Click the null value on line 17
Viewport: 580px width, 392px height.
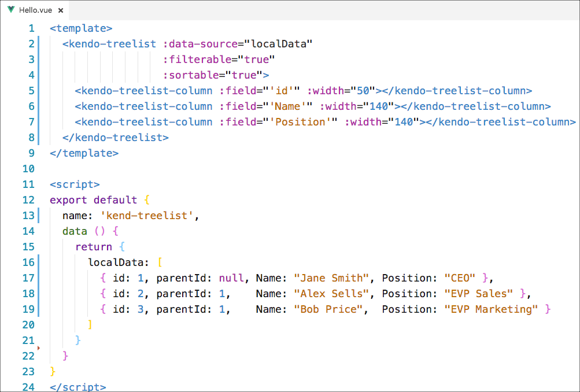click(x=231, y=278)
